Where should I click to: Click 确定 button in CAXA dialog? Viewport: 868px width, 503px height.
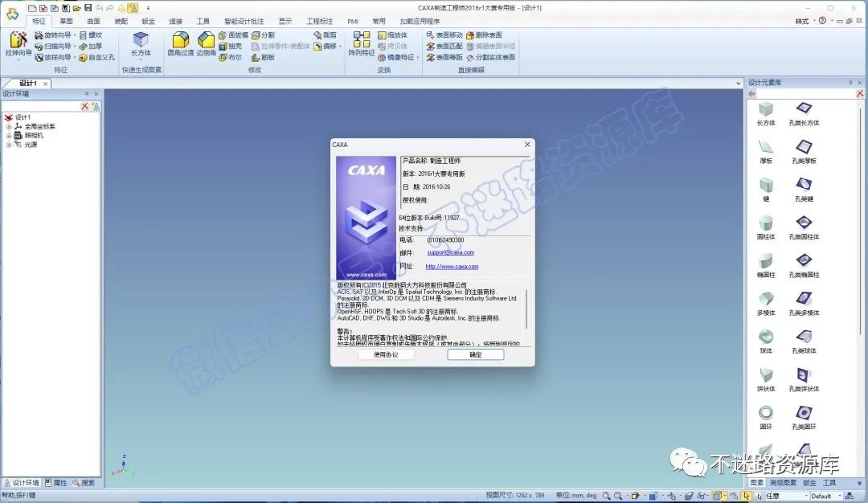coord(476,354)
